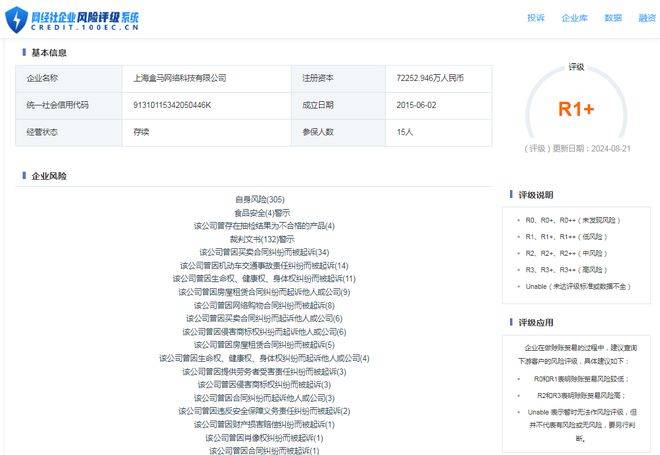The image size is (660, 455).
Task: Click the rating update date 2024-08-21
Action: tap(611, 149)
